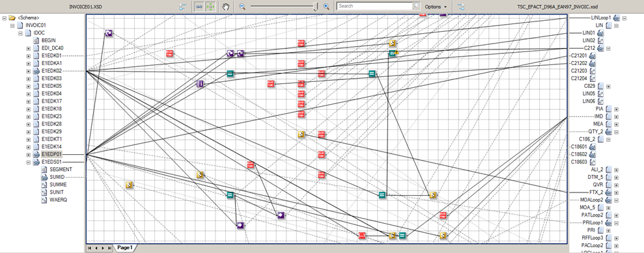The image size is (644, 253).
Task: Click the purple Iteration functoid
Action: point(201,84)
